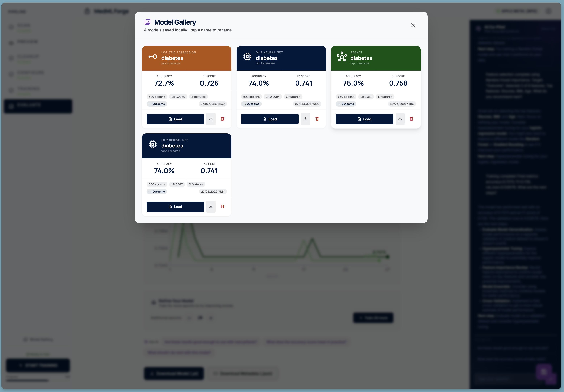This screenshot has height=392, width=564.
Task: Delete the 360 epochs MLP model
Action: 222,206
